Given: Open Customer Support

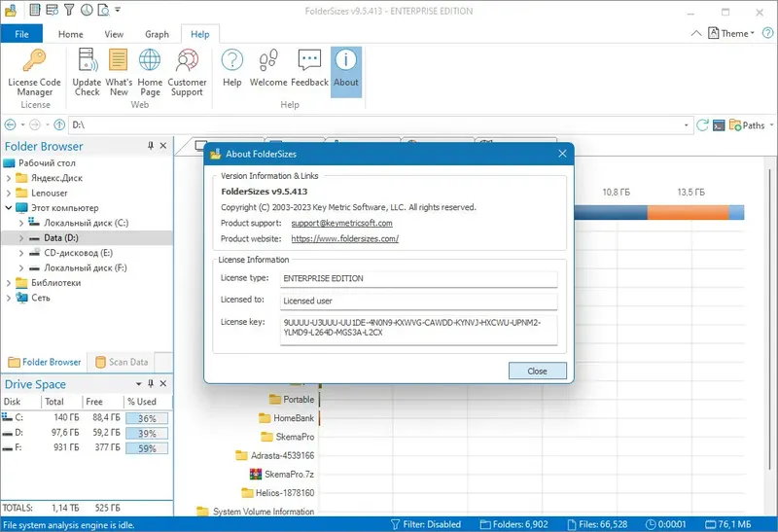Looking at the screenshot, I should (x=187, y=72).
